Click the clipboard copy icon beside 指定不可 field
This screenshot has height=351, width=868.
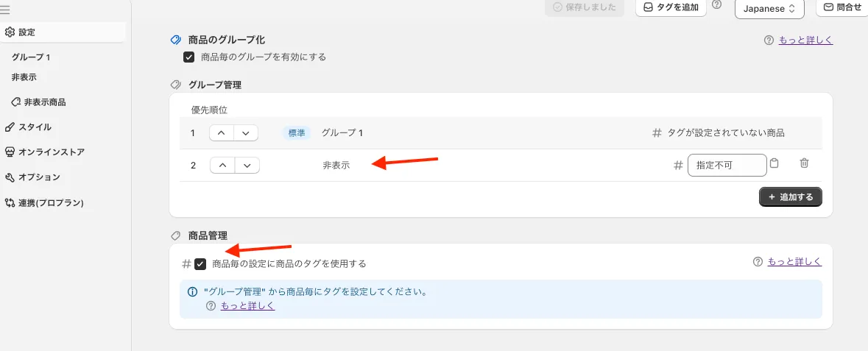(774, 164)
